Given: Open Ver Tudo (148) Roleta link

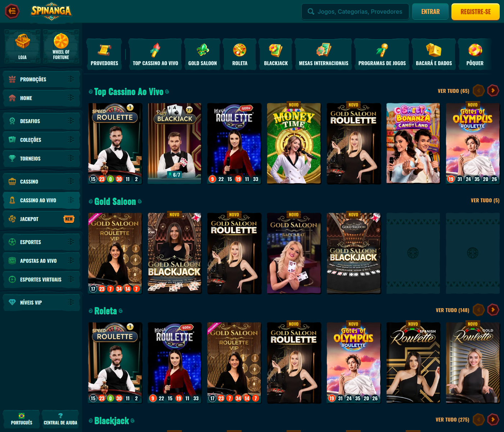Looking at the screenshot, I should pos(453,310).
